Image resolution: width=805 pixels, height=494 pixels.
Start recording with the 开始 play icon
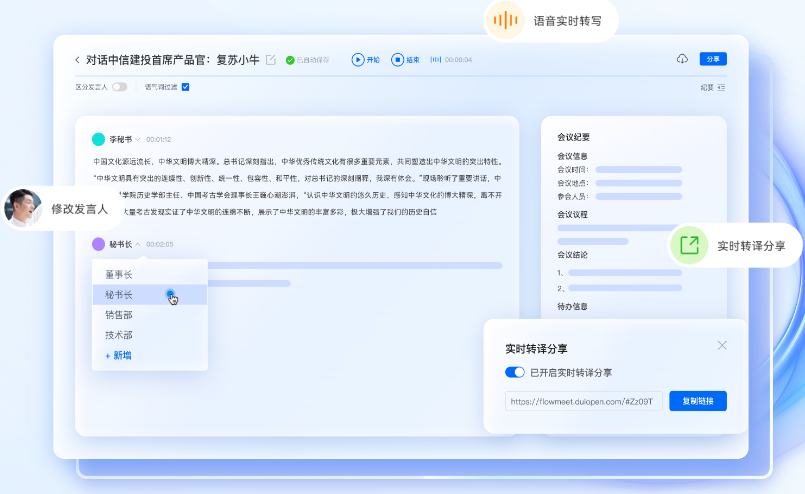358,60
